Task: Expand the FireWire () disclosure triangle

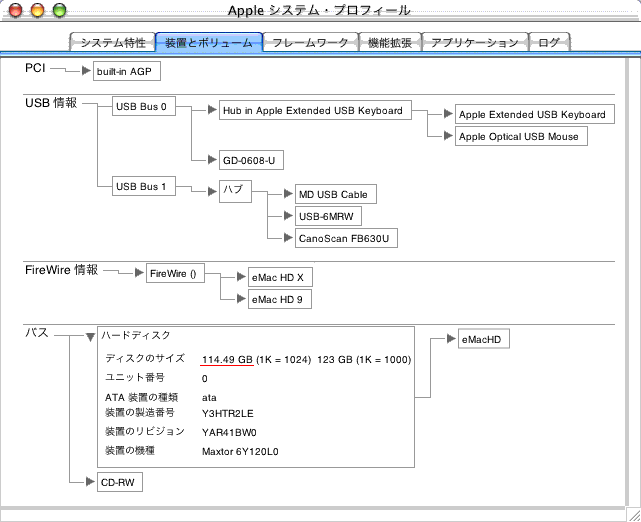Action: coord(139,272)
